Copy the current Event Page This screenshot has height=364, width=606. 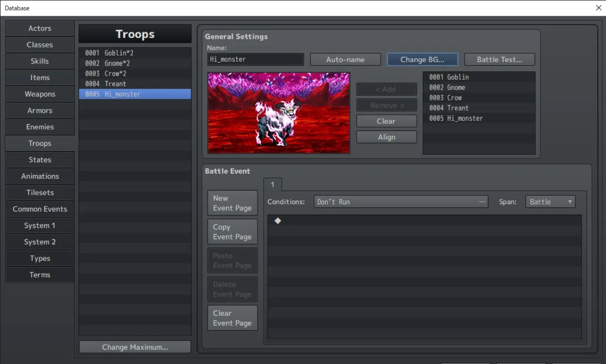[232, 231]
